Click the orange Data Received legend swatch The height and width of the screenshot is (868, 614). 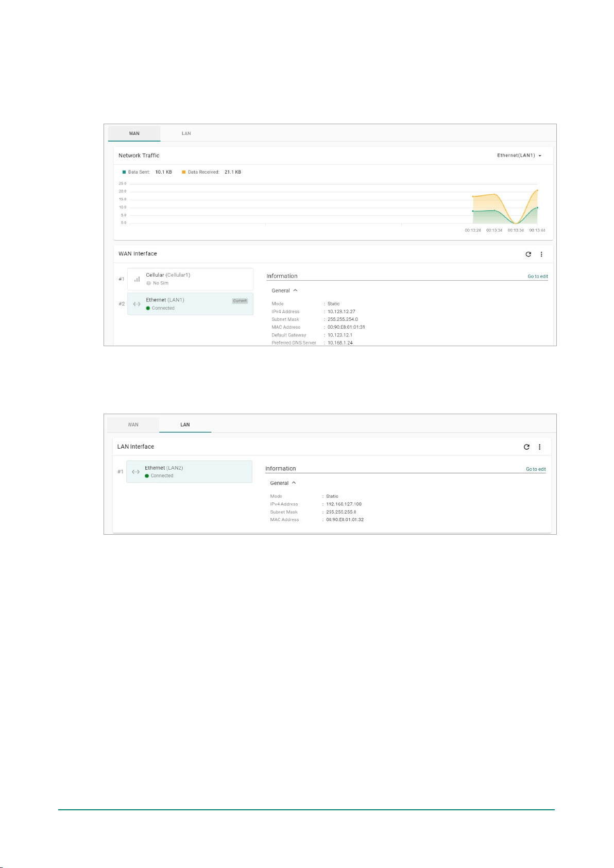tap(184, 172)
